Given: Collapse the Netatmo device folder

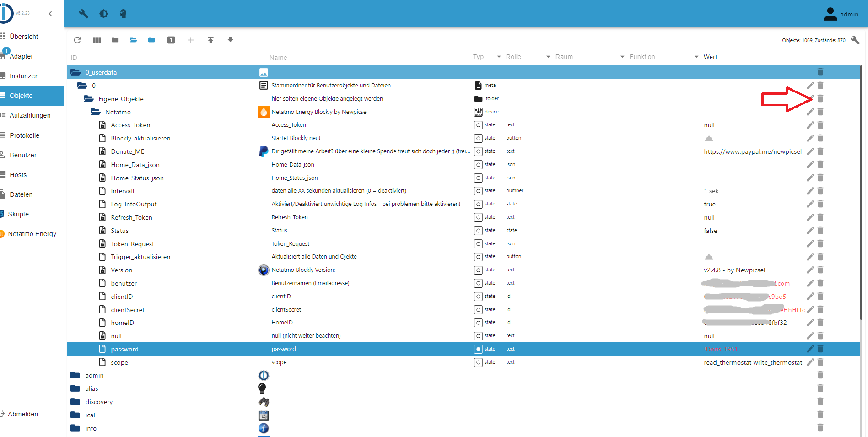Looking at the screenshot, I should click(95, 112).
